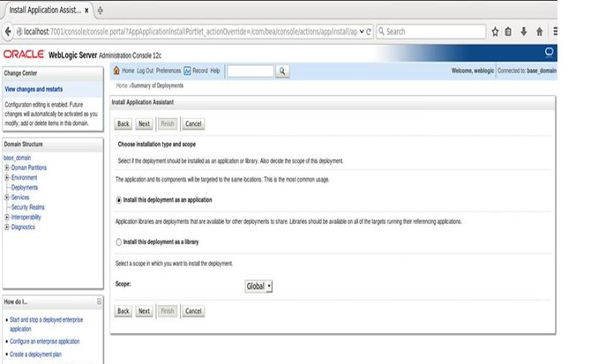
Task: Open Security Realms in the tree
Action: point(28,207)
